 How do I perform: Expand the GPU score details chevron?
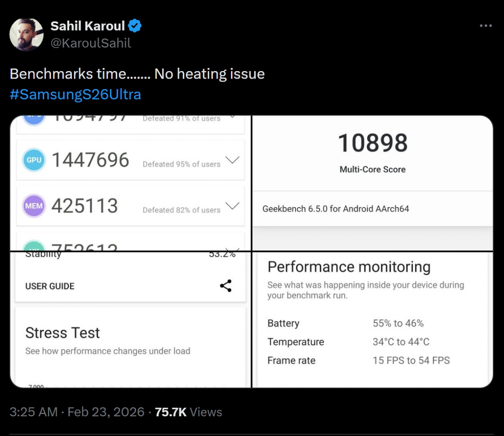click(x=232, y=160)
